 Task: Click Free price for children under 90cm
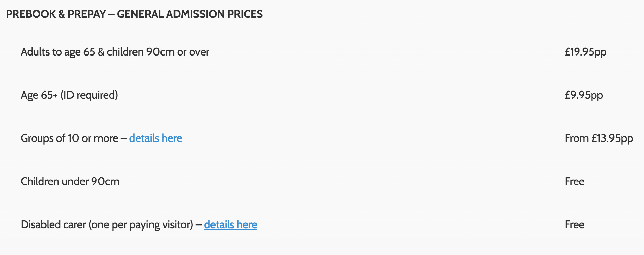click(x=574, y=181)
